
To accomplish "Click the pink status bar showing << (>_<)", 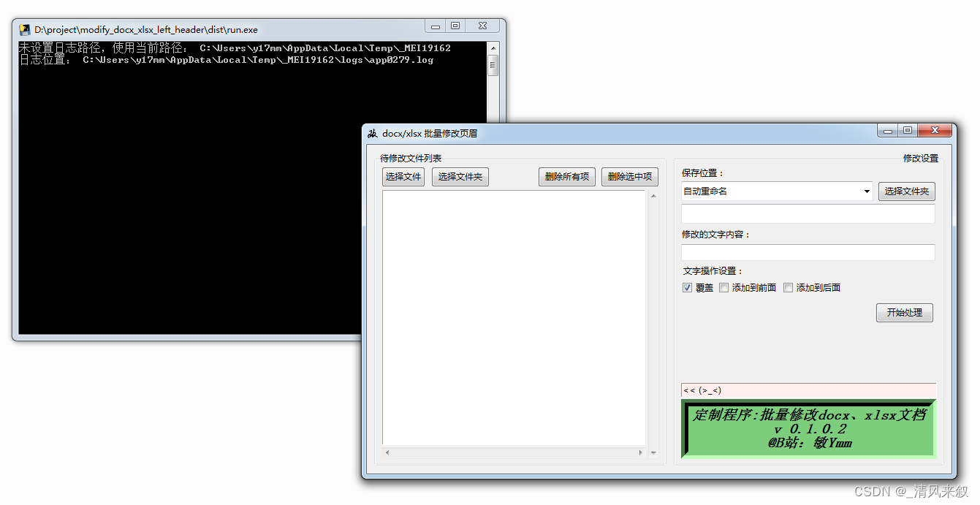I will click(808, 390).
